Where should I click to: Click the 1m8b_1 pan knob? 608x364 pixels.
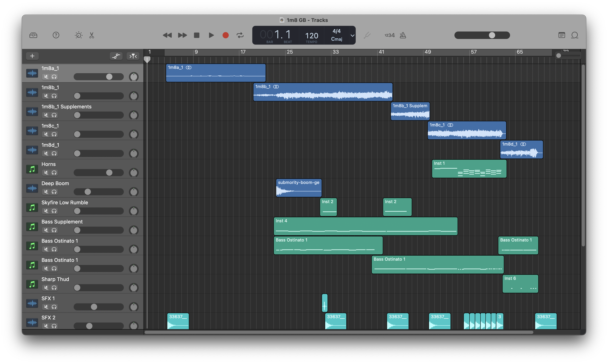[x=134, y=96]
